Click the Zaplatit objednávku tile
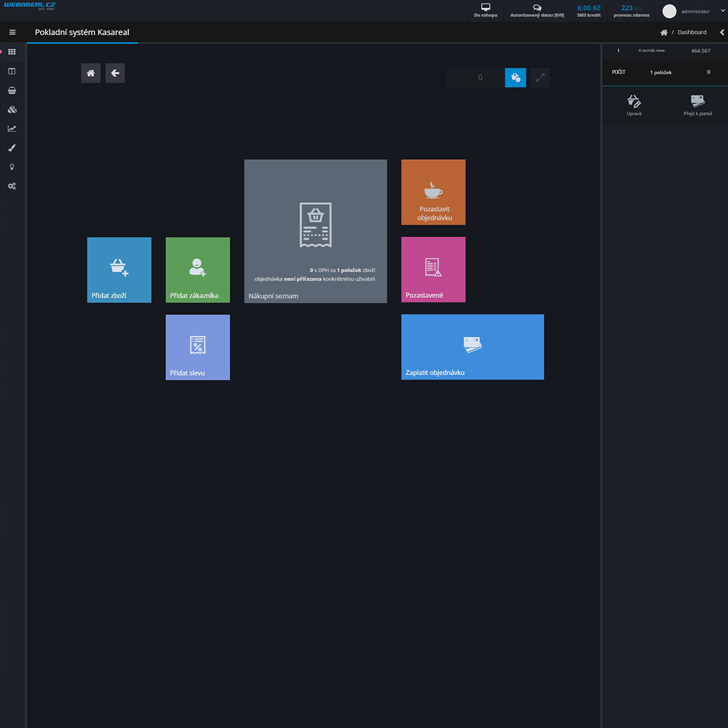 pyautogui.click(x=472, y=347)
